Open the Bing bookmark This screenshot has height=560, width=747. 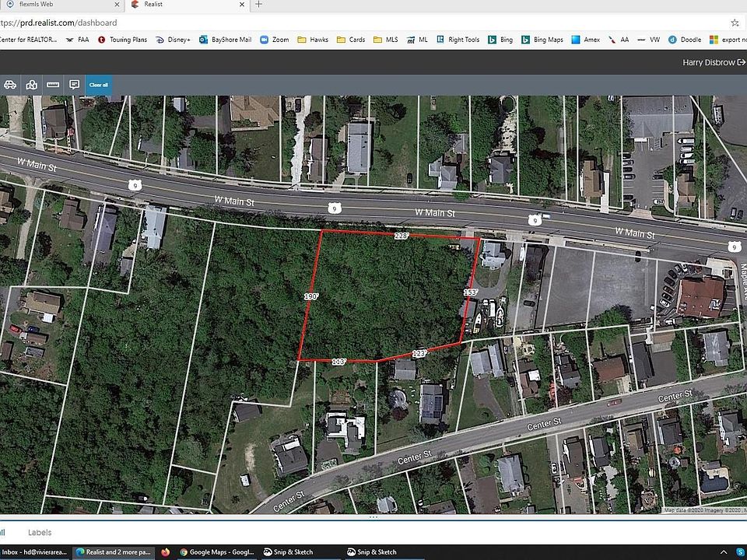point(500,40)
